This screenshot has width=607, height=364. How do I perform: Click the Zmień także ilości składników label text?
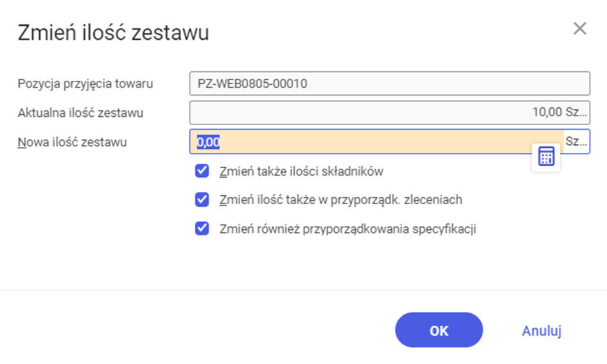click(x=301, y=171)
